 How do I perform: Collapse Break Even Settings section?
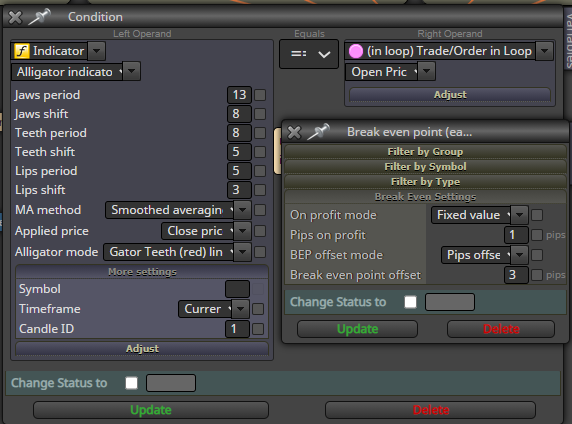click(425, 197)
